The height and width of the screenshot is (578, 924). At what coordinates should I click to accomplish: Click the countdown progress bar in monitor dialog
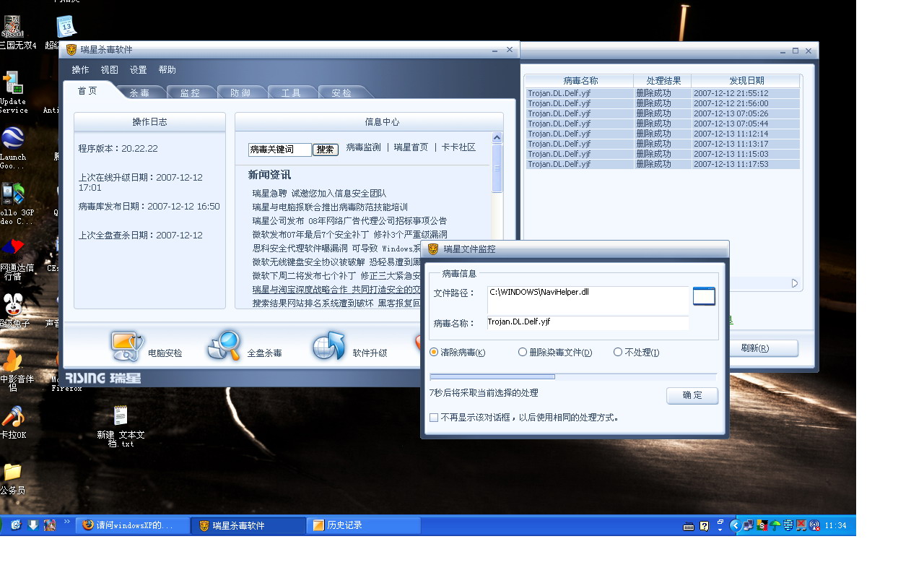pyautogui.click(x=573, y=376)
